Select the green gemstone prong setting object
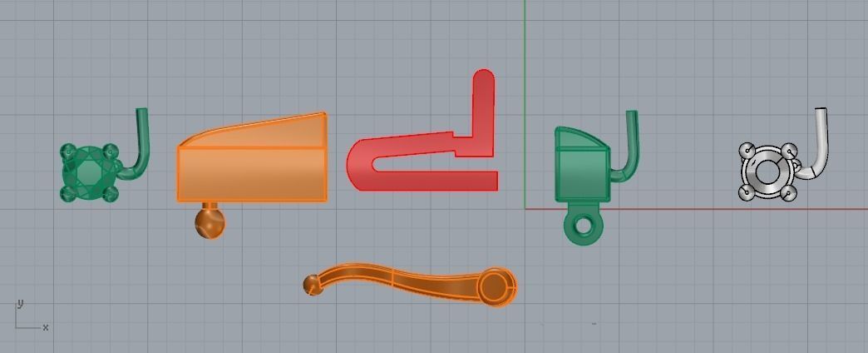The height and width of the screenshot is (353, 868). tap(89, 173)
